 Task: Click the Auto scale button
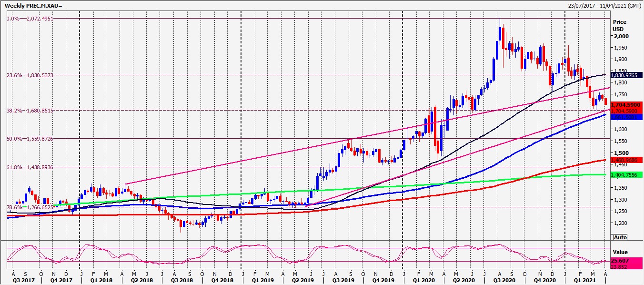[x=620, y=237]
